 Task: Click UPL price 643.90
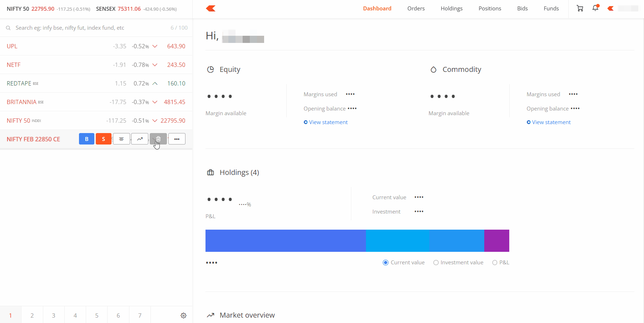(x=176, y=46)
